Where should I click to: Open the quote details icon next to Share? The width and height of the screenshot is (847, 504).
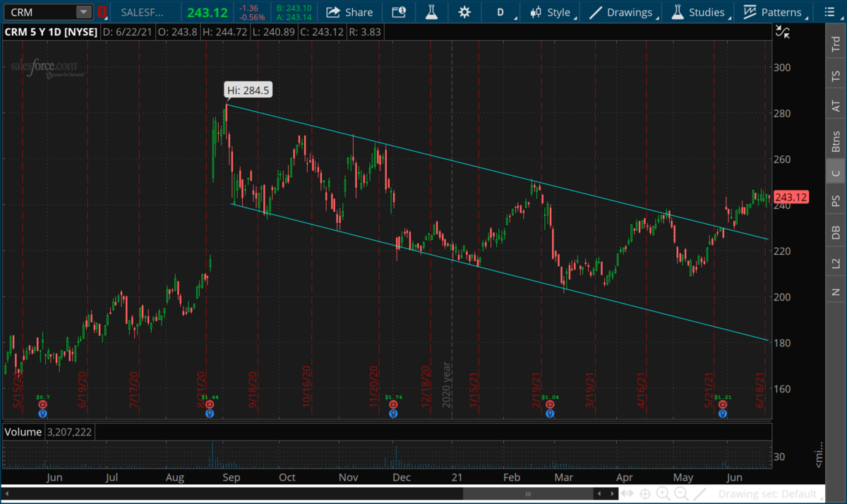(x=399, y=12)
